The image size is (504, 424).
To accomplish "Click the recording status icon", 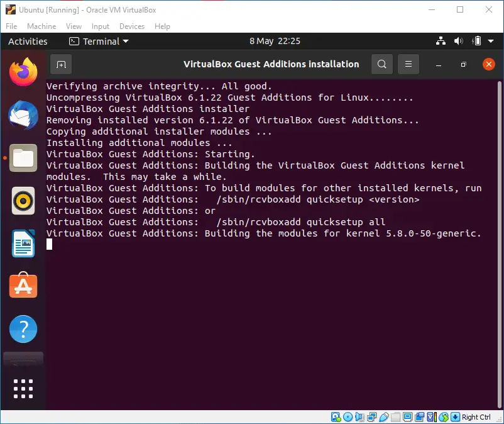I will click(419, 417).
